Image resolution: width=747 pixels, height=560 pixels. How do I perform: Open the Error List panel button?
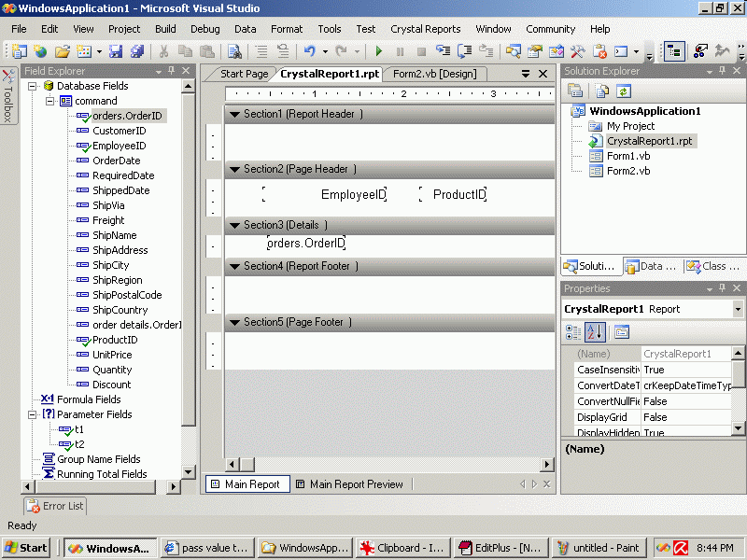55,506
